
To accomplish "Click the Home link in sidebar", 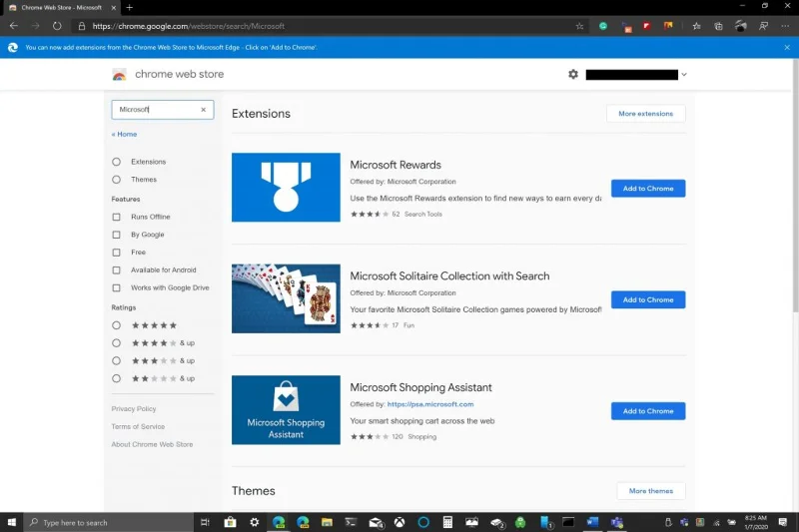I will pyautogui.click(x=125, y=134).
